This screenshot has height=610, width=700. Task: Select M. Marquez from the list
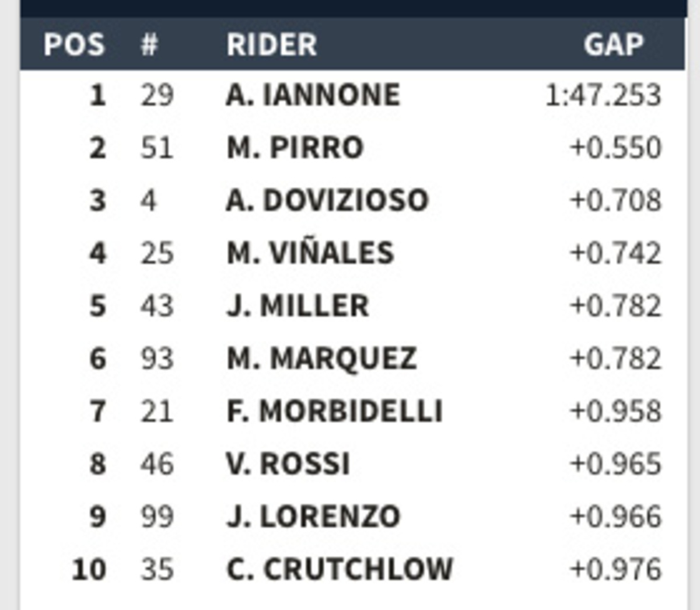click(x=321, y=358)
